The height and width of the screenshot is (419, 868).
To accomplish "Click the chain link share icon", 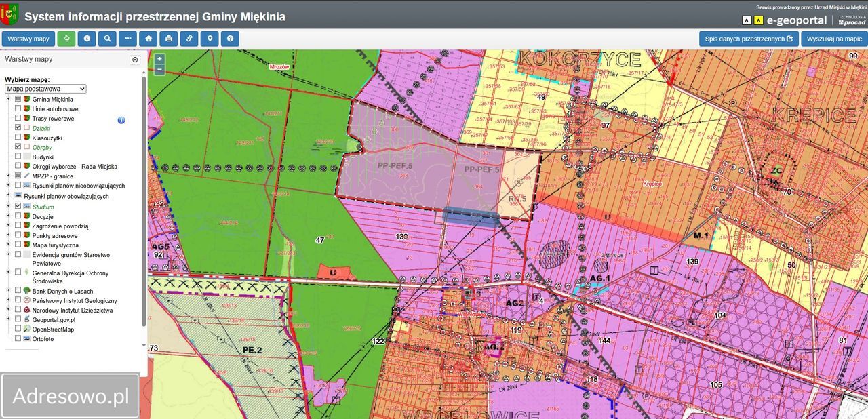I will pos(189,39).
